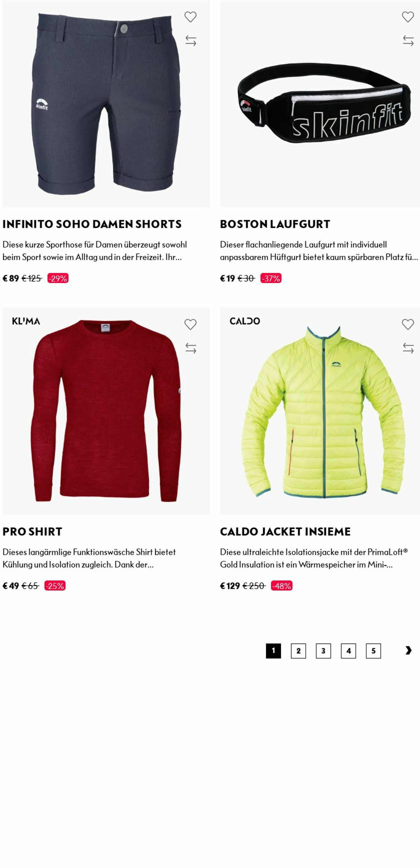The width and height of the screenshot is (420, 868).
Task: Add Boston Laufgurt to wishlist
Action: (408, 17)
